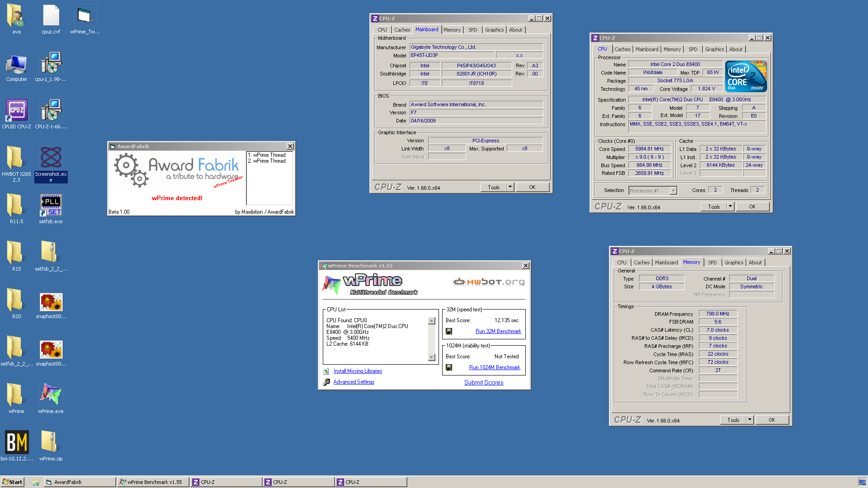Click the 32M benchmark save floppy icon

(449, 331)
